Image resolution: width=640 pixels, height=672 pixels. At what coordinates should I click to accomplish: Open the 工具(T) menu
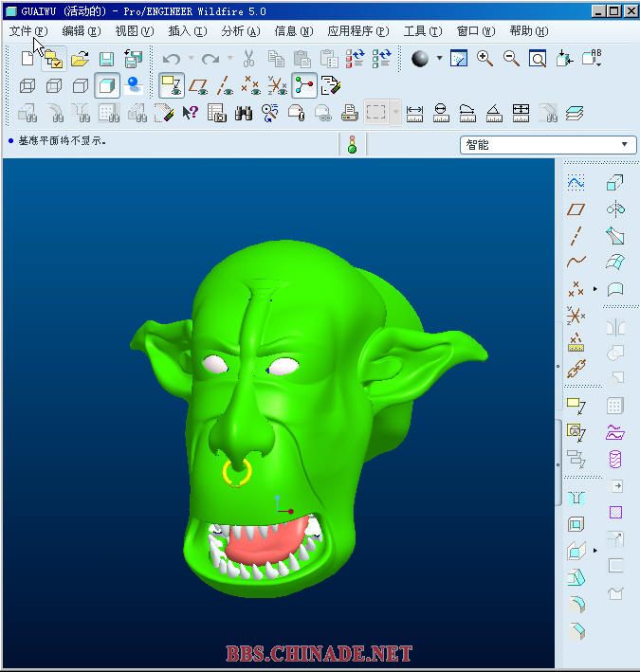(423, 31)
